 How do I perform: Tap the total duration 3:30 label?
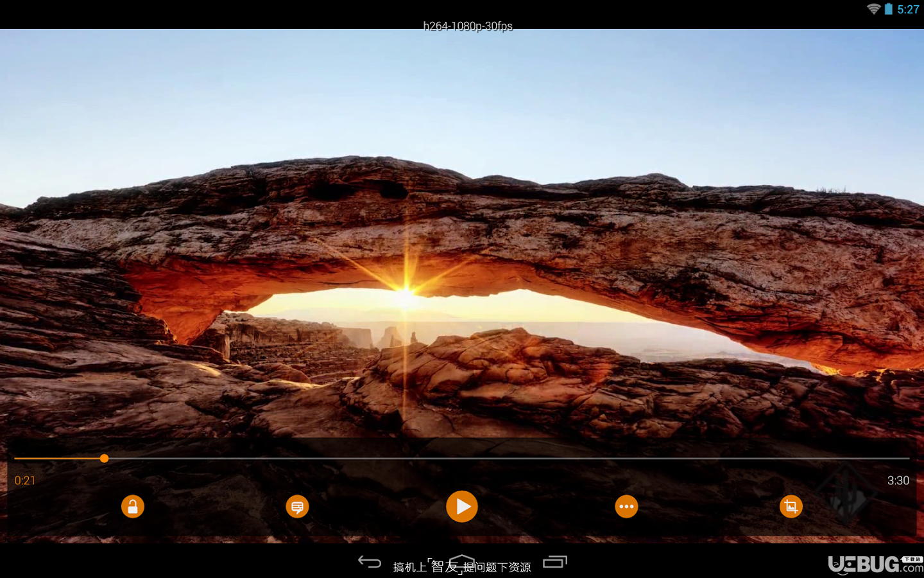(x=898, y=480)
